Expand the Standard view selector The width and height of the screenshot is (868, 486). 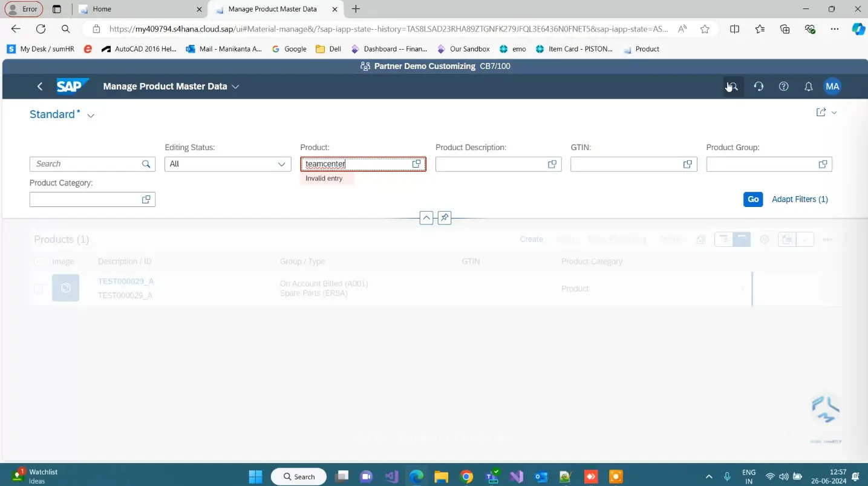tap(90, 114)
